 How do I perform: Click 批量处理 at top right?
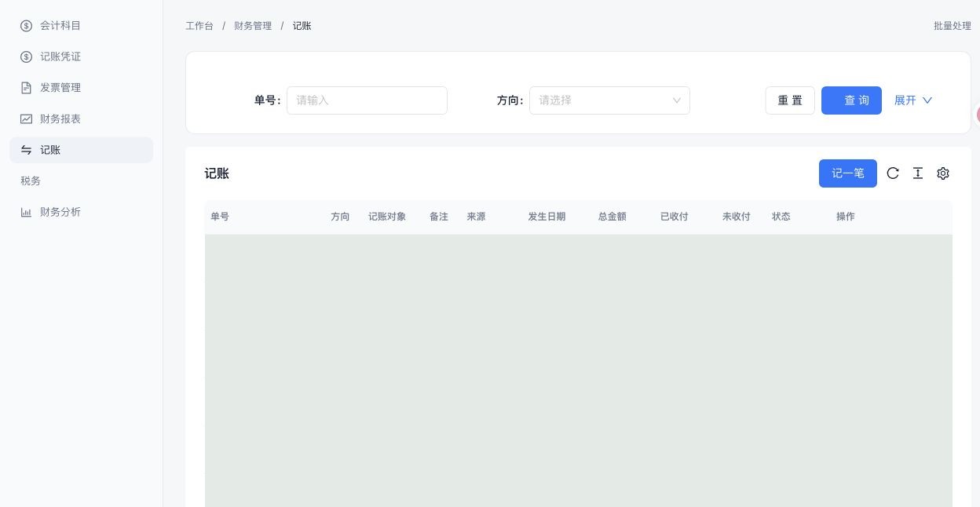pos(953,26)
